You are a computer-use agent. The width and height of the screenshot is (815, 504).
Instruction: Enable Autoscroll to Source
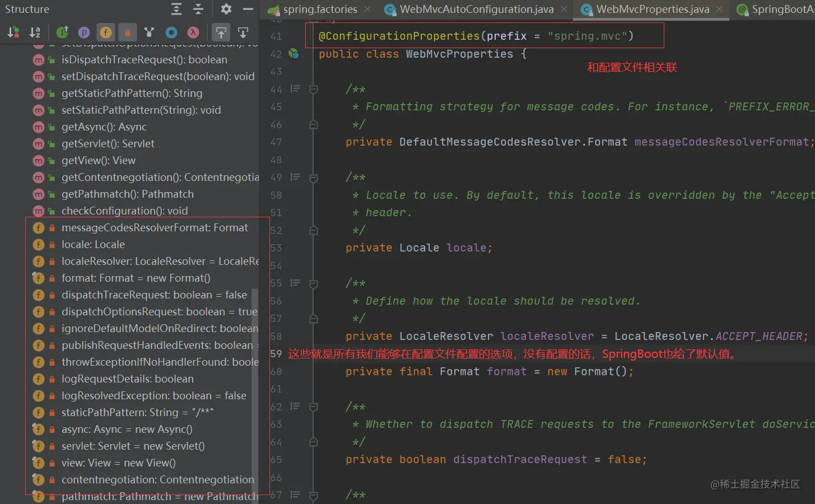click(x=221, y=32)
